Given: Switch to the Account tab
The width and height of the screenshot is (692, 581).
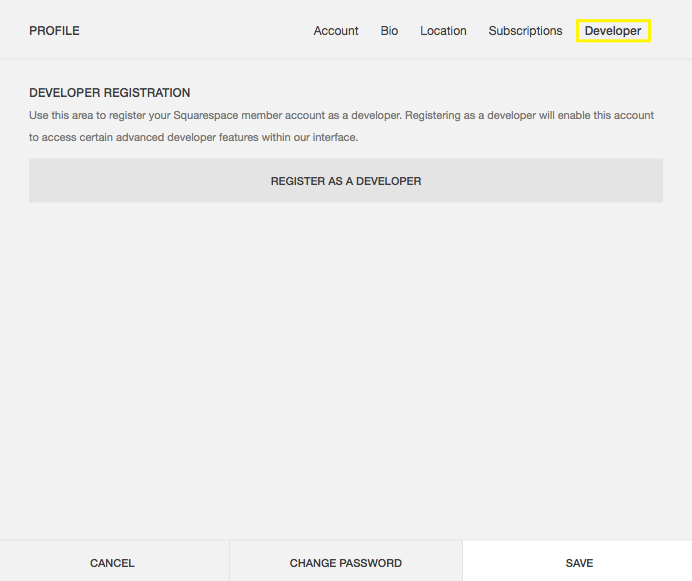Looking at the screenshot, I should pos(335,31).
